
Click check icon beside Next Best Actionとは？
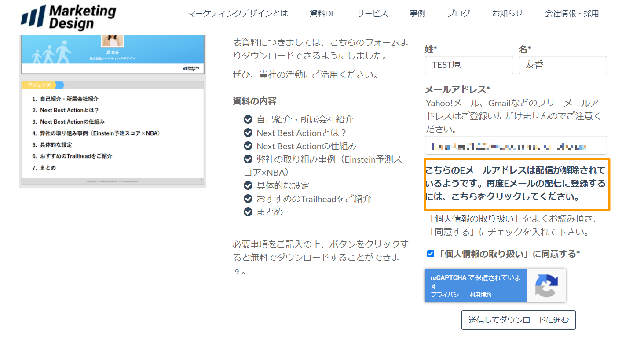[x=248, y=133]
